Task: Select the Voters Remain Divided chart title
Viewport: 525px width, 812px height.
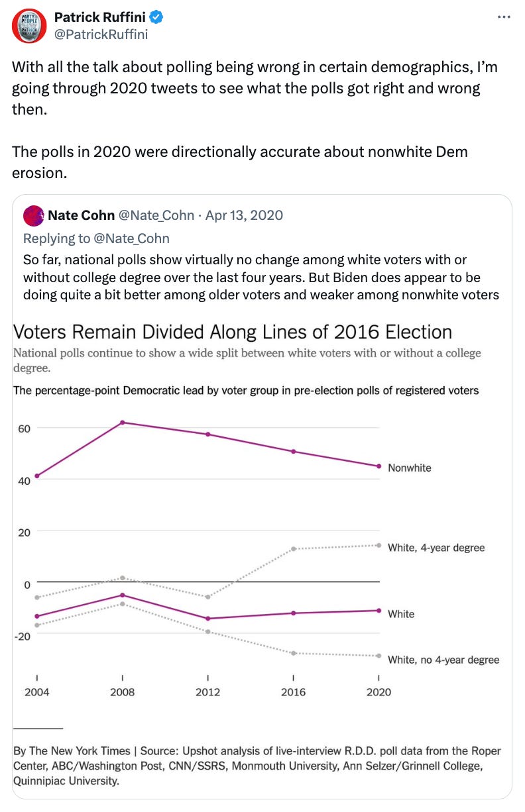Action: point(232,331)
